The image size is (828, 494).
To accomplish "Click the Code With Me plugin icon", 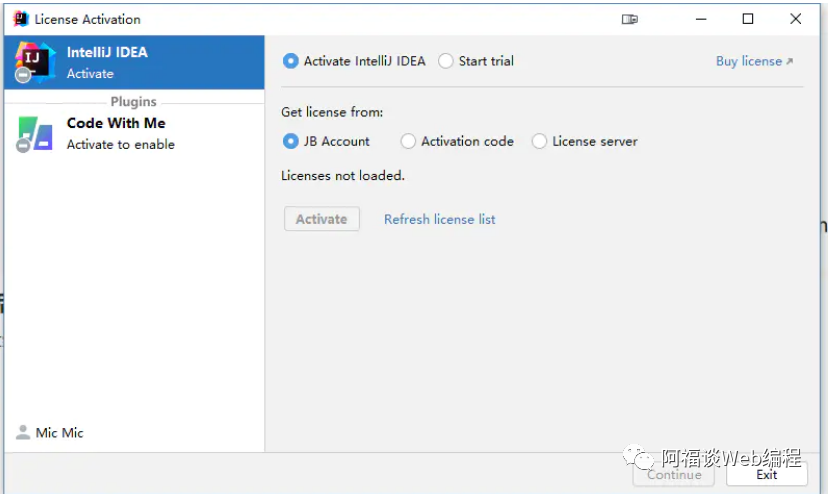I will 34,134.
